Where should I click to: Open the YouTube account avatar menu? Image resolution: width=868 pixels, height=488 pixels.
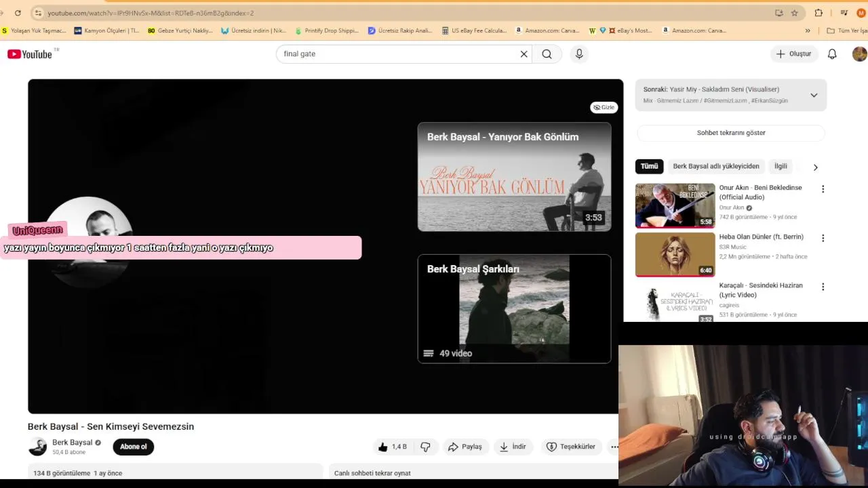click(x=859, y=54)
